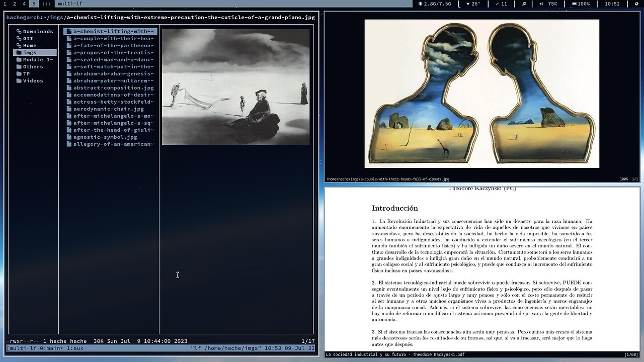Image resolution: width=644 pixels, height=362 pixels.
Task: Click the ::: layout indicator in top bar
Action: (x=46, y=4)
